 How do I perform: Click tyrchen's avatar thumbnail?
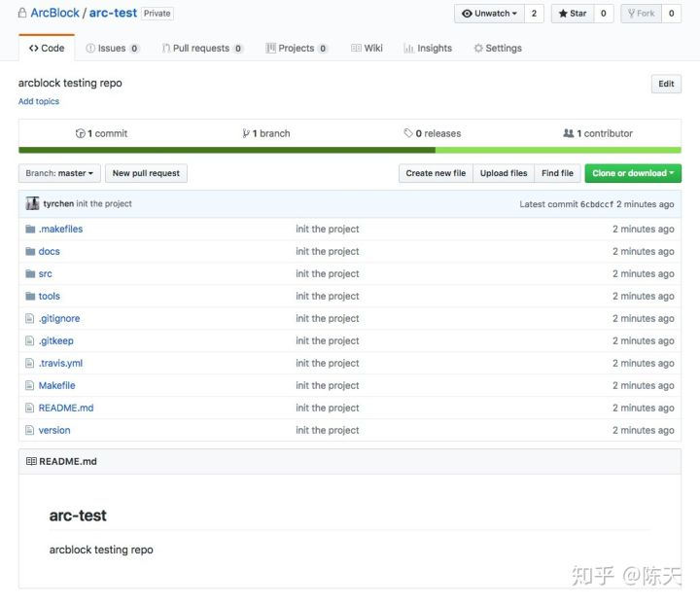[33, 203]
